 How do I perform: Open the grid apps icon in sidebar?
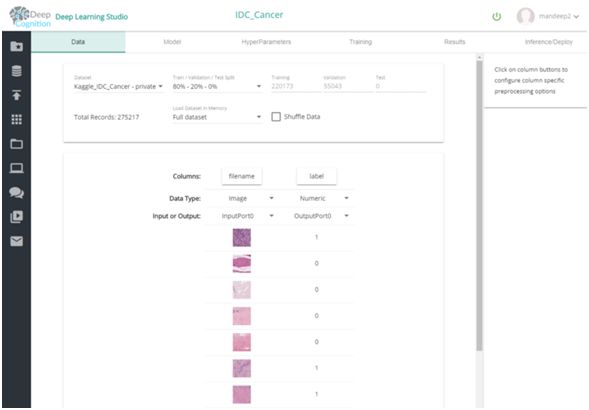click(x=17, y=120)
